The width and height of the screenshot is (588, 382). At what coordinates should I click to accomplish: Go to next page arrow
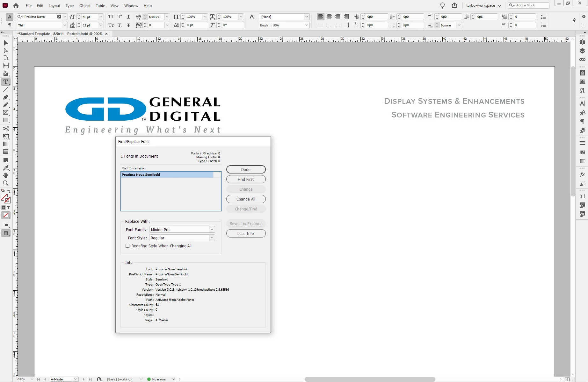point(84,379)
